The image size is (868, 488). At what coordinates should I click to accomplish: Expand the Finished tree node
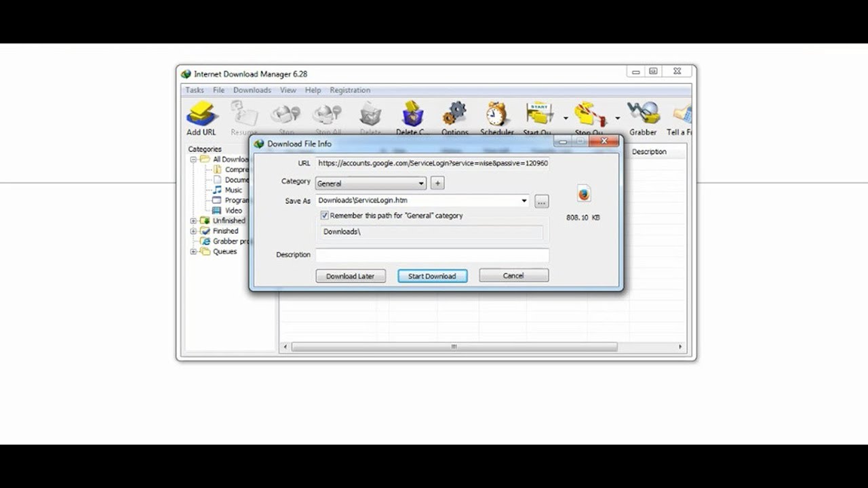click(193, 230)
